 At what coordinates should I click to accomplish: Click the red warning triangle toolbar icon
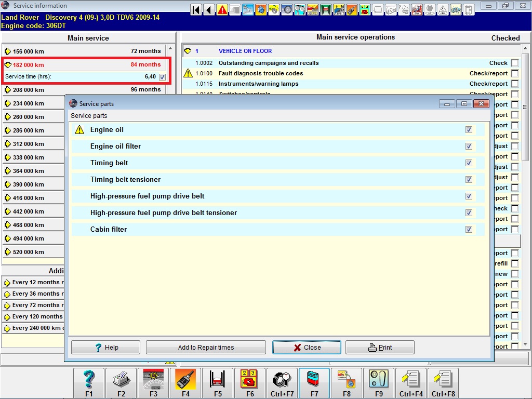pos(222,10)
